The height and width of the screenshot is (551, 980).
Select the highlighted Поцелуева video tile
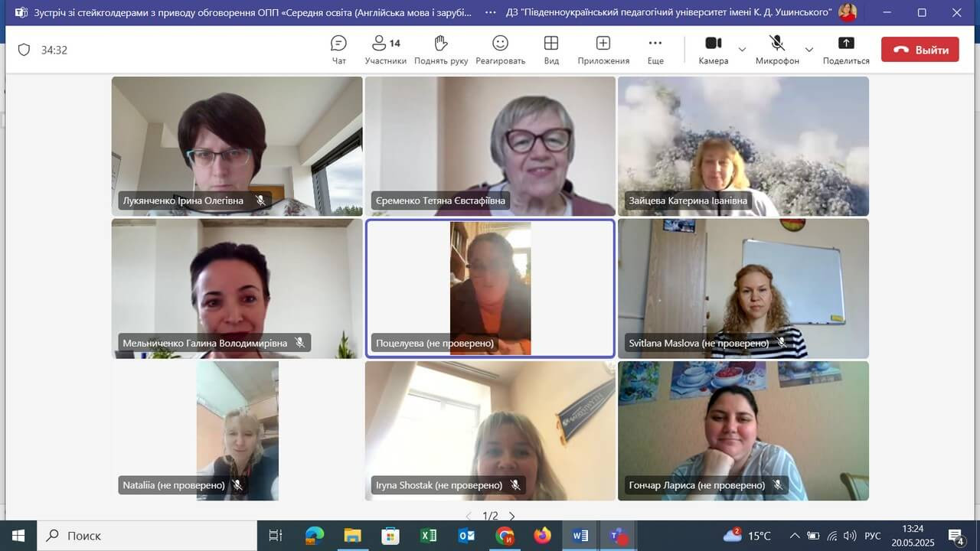coord(490,289)
